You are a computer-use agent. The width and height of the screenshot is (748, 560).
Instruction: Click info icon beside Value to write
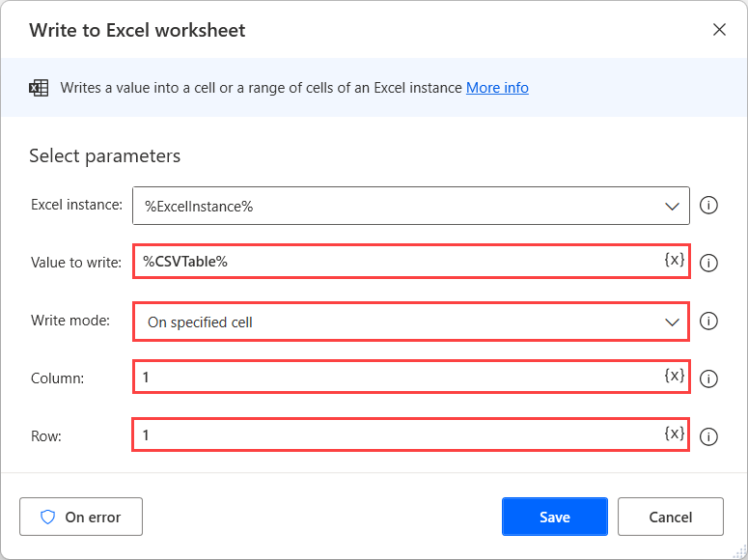coord(708,263)
